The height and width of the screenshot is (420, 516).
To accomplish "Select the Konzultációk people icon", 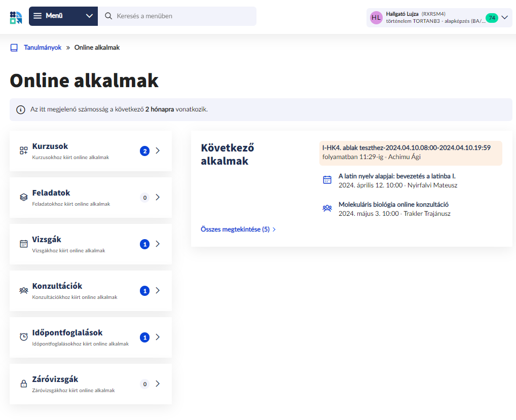I will pyautogui.click(x=23, y=290).
